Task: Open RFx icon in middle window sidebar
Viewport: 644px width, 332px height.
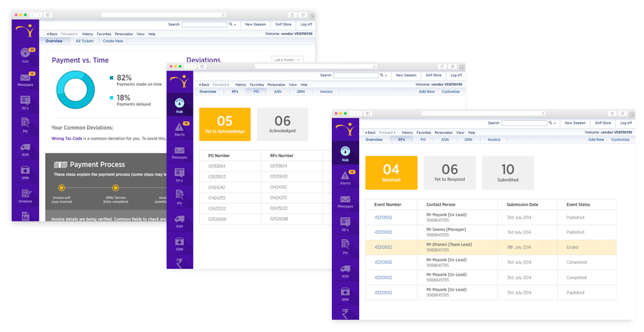Action: point(179,173)
